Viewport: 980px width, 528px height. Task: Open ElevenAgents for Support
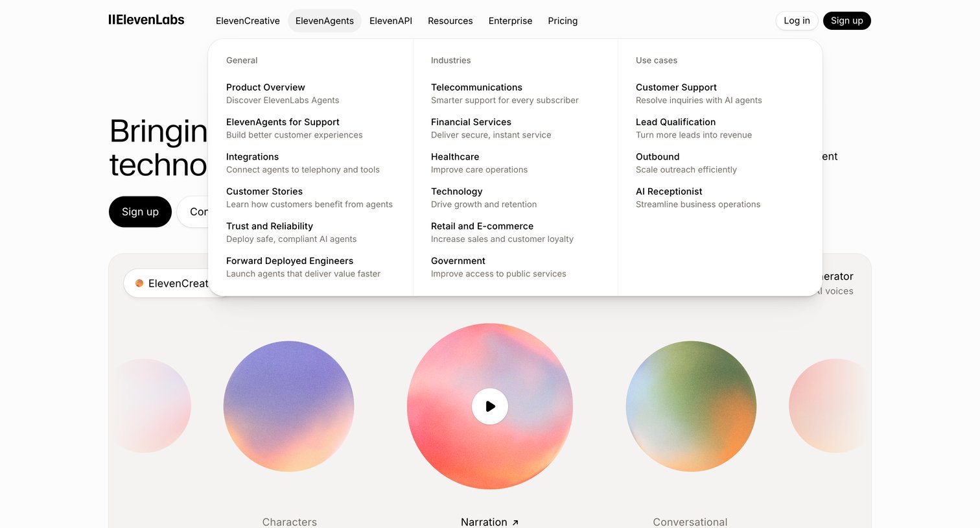[294, 128]
